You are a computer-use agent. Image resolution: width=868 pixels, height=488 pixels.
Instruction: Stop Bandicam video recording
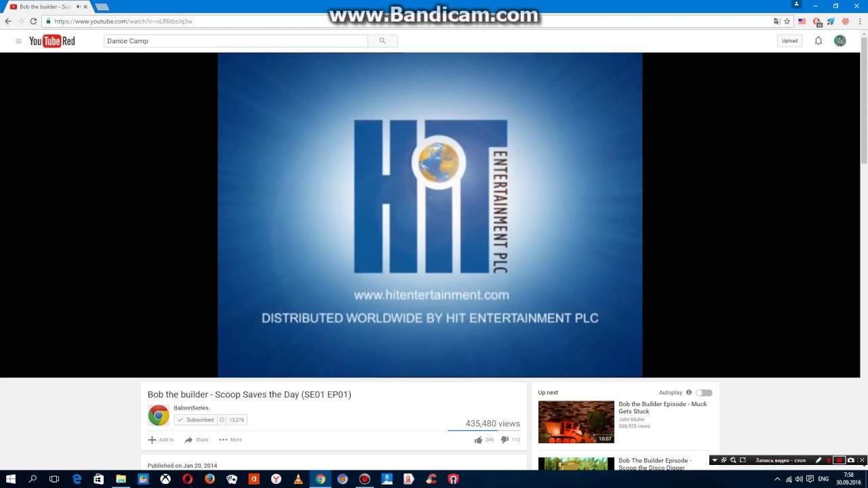click(x=840, y=460)
